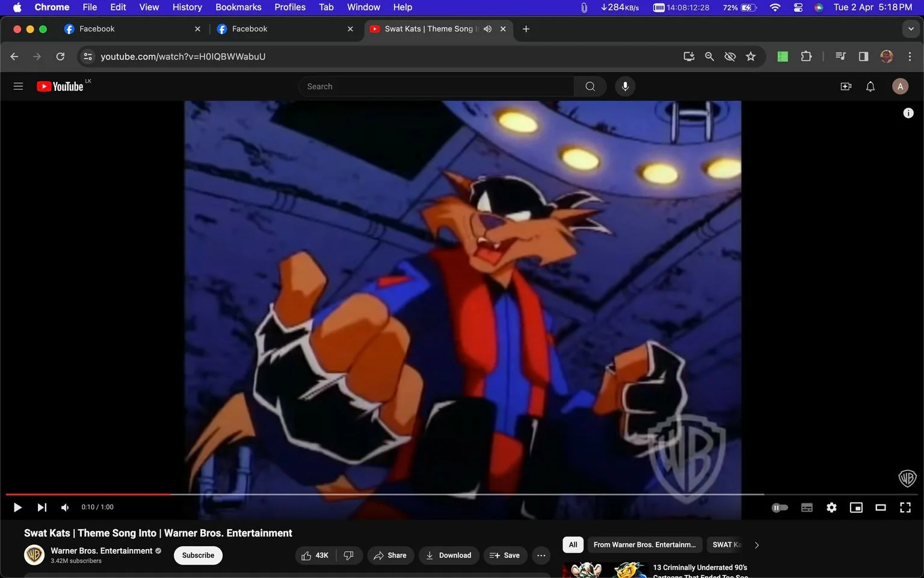The image size is (924, 578).
Task: Open a new tab
Action: coord(526,29)
